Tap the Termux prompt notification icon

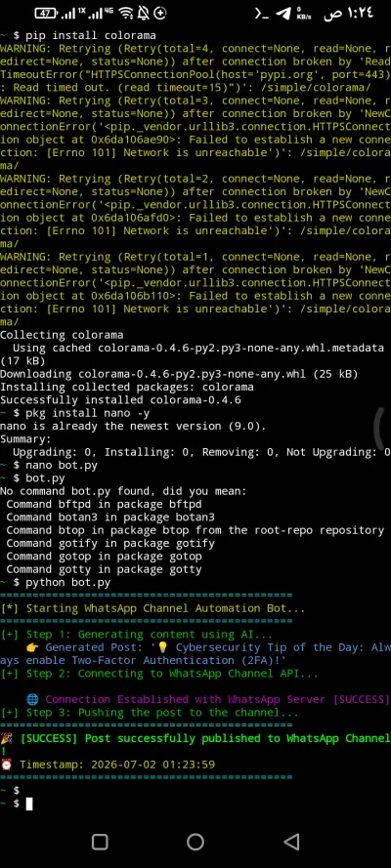(261, 14)
